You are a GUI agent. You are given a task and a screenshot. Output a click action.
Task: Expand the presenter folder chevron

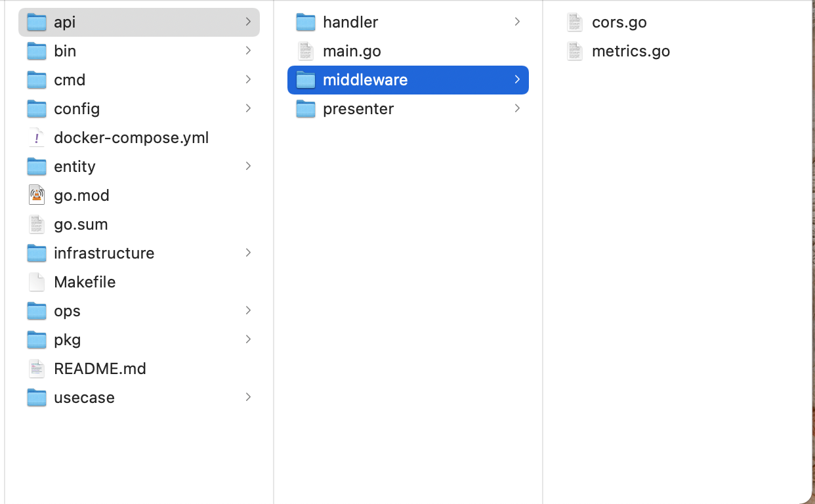click(x=517, y=109)
